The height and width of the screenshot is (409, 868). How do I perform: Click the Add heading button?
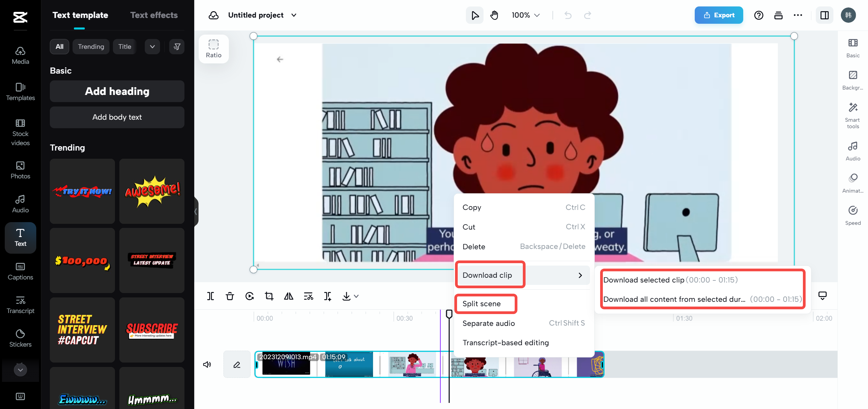coord(117,91)
